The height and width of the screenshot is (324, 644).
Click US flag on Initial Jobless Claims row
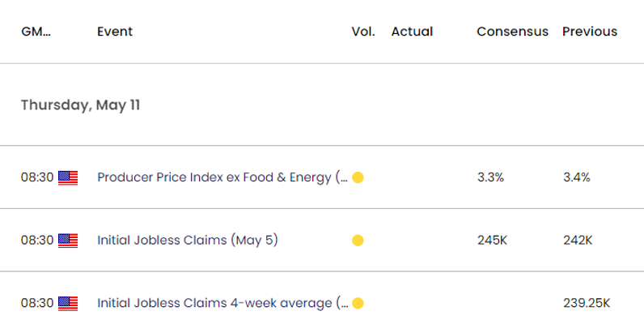point(68,241)
